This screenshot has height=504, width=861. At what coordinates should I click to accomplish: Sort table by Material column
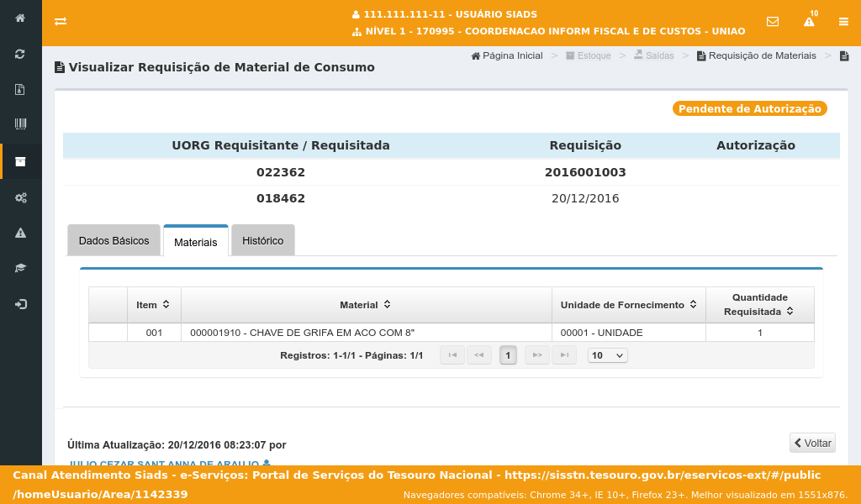click(366, 304)
